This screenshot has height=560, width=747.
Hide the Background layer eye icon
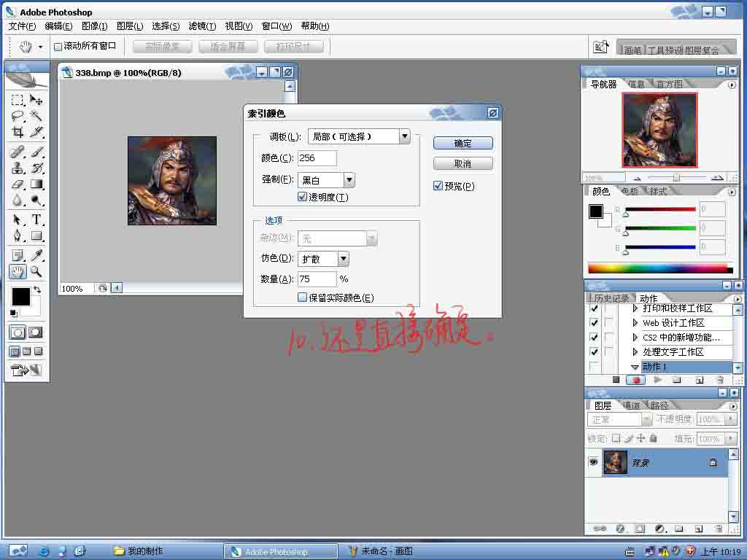pyautogui.click(x=594, y=462)
